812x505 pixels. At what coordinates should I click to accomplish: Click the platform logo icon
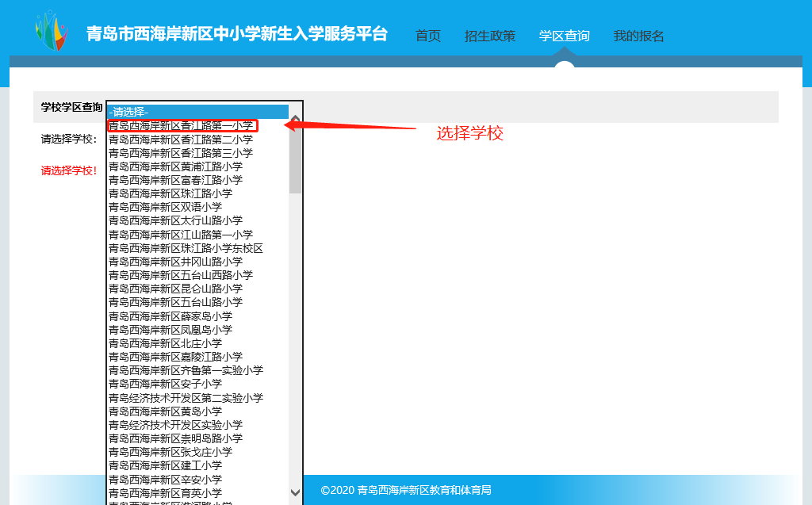tap(52, 31)
